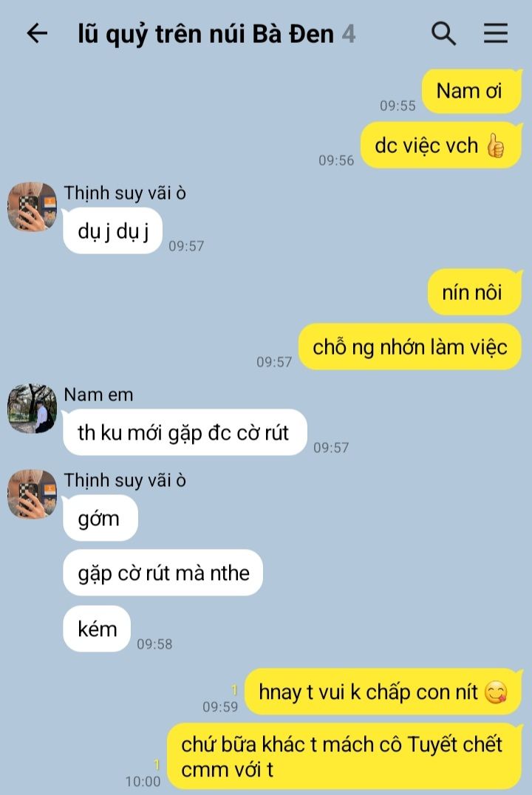
Task: Tap the back arrow icon
Action: (37, 33)
